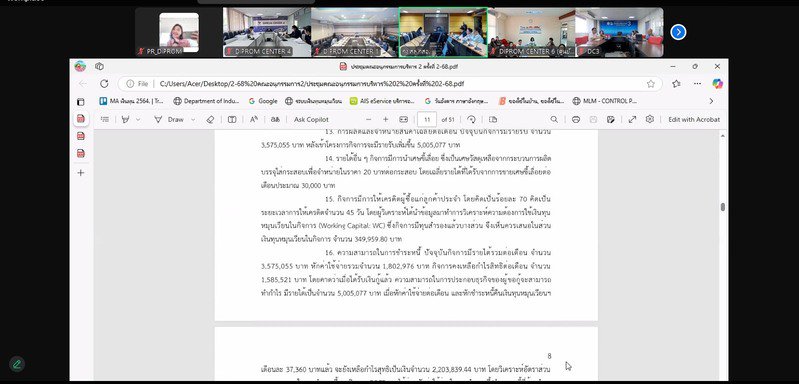Select DIPROM CENTER 6 video tile

(x=531, y=32)
